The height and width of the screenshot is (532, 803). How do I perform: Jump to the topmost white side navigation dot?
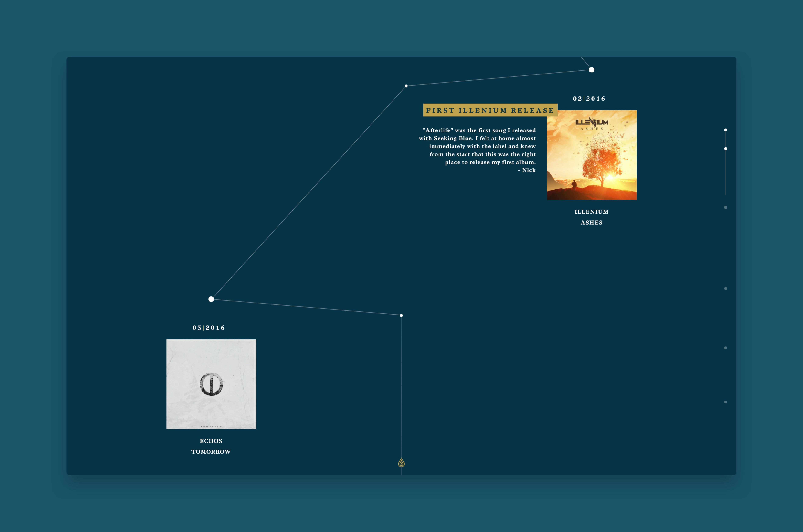pyautogui.click(x=726, y=130)
